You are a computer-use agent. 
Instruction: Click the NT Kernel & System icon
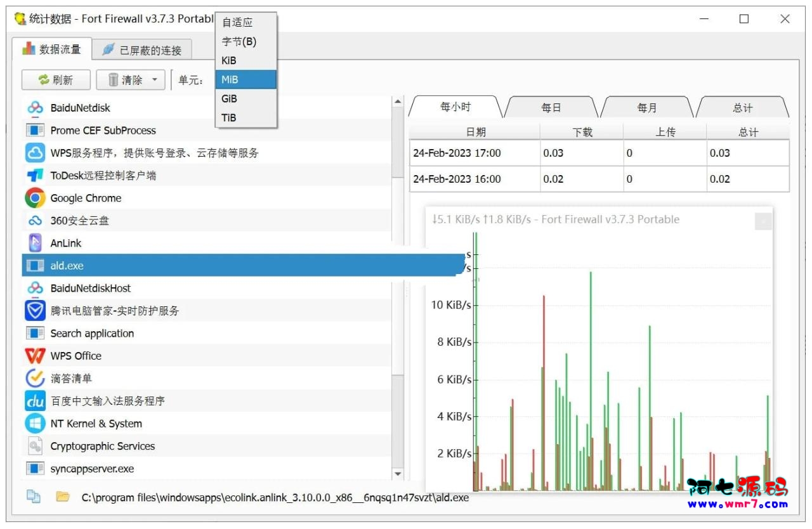click(35, 423)
